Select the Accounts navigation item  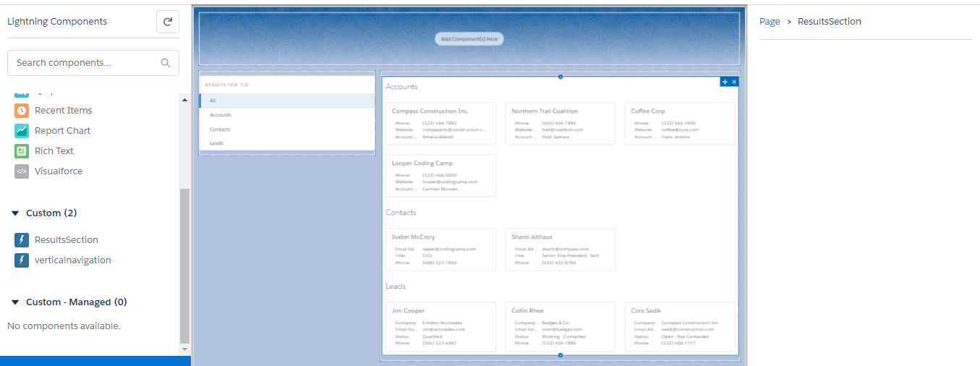[287, 115]
